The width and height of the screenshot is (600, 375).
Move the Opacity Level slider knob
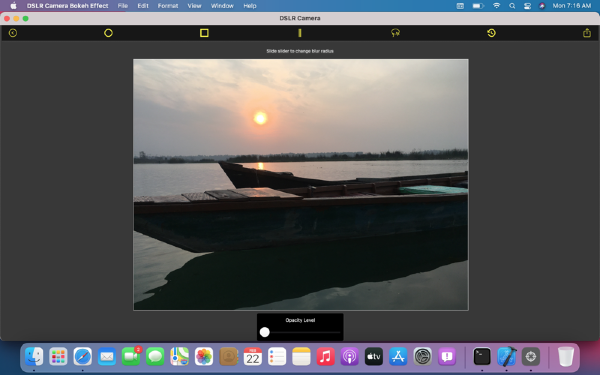(x=264, y=332)
